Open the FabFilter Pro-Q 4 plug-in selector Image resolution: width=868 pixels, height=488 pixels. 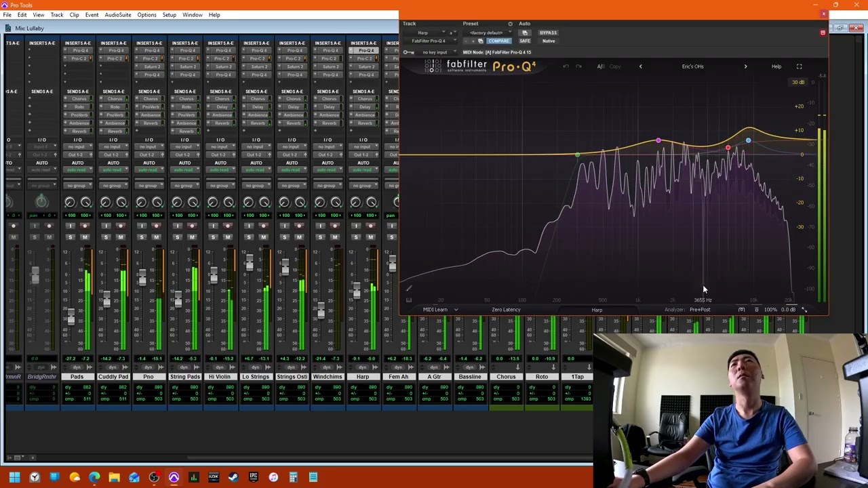(x=431, y=41)
